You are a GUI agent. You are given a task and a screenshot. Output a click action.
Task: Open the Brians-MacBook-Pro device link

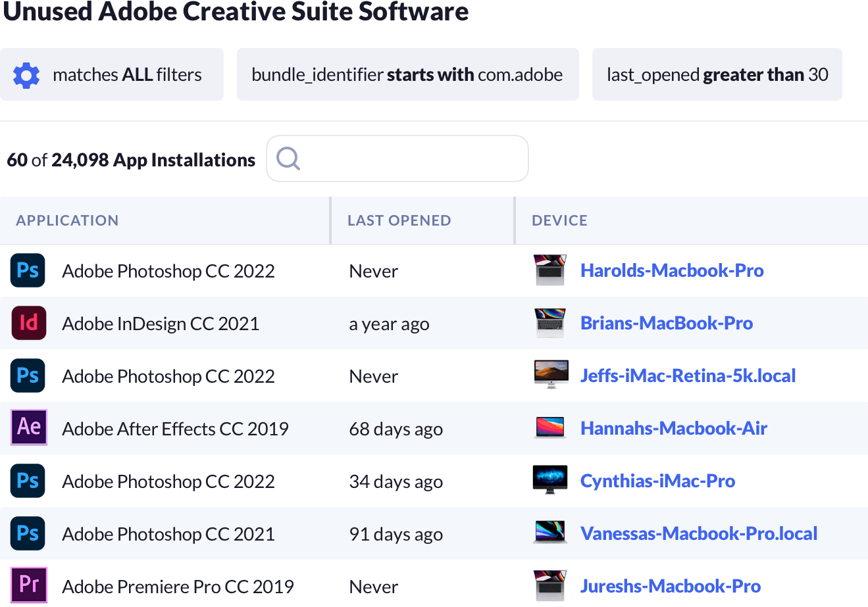coord(666,323)
